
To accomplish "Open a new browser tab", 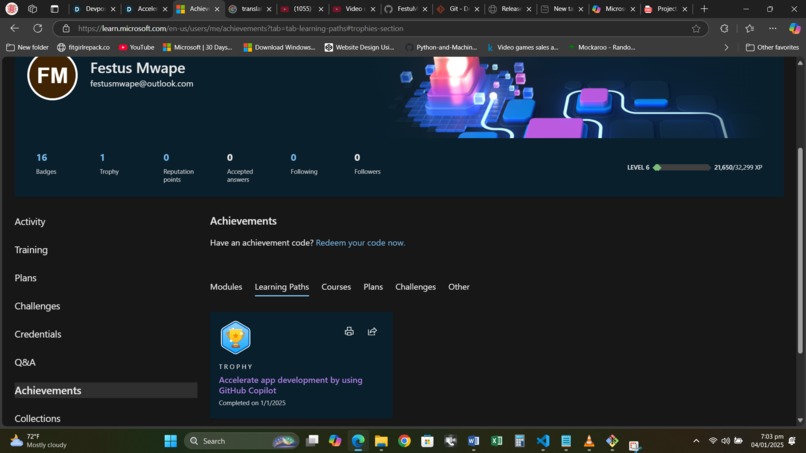I will (704, 9).
